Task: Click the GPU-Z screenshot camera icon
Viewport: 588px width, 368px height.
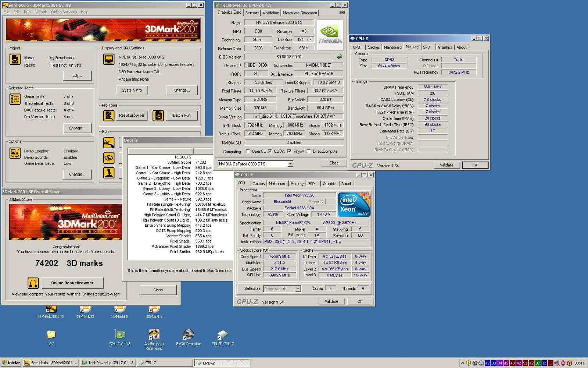Action: (x=342, y=12)
